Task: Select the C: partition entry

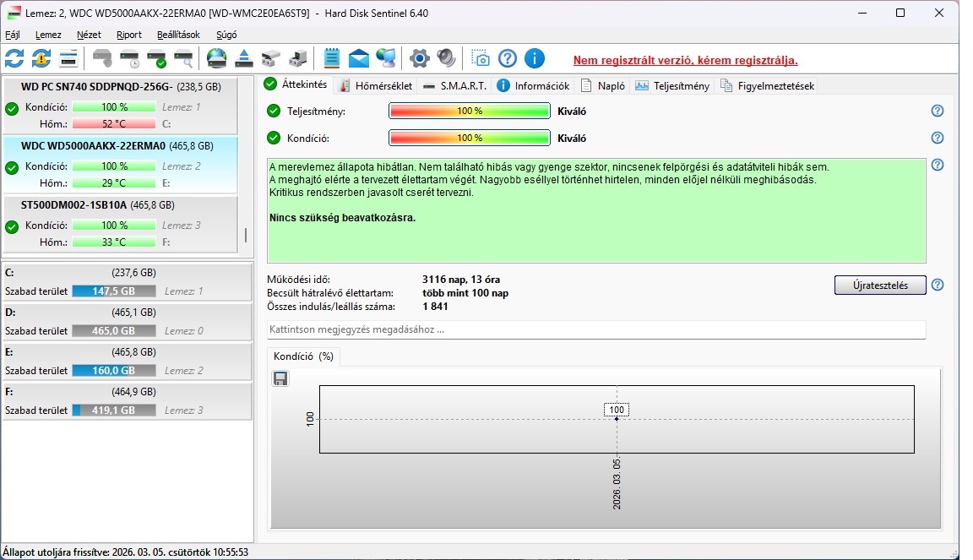Action: pyautogui.click(x=128, y=282)
